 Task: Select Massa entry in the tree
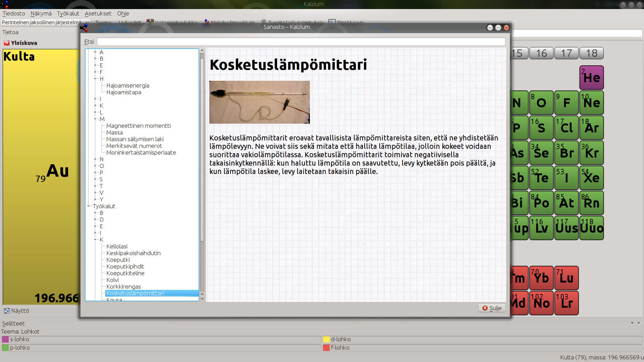[114, 132]
